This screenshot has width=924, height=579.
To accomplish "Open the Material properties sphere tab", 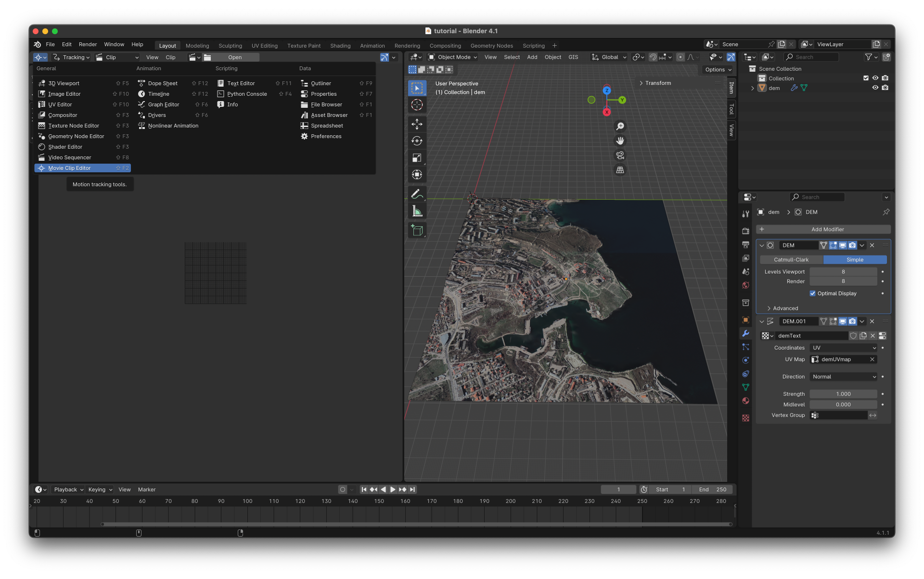I will click(x=745, y=400).
